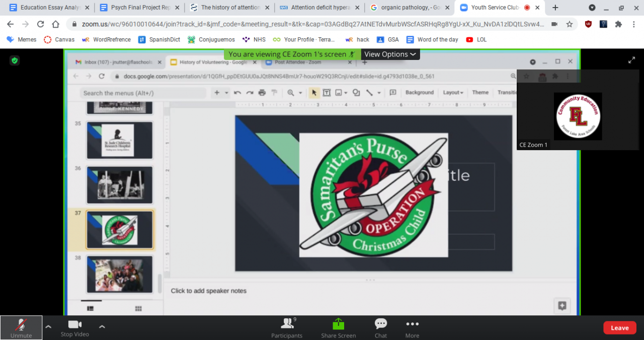
Task: Click the Share Screen icon
Action: [x=339, y=324]
